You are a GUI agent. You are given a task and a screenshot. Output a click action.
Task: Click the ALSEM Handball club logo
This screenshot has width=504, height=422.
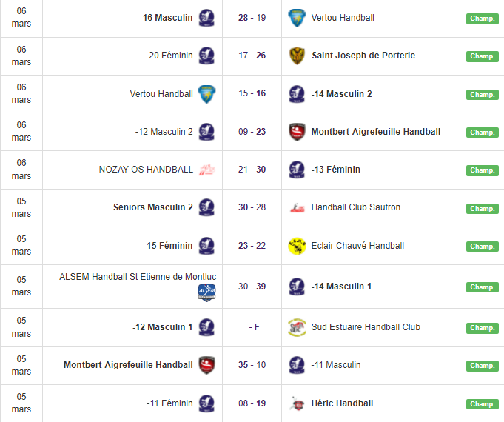(x=207, y=292)
